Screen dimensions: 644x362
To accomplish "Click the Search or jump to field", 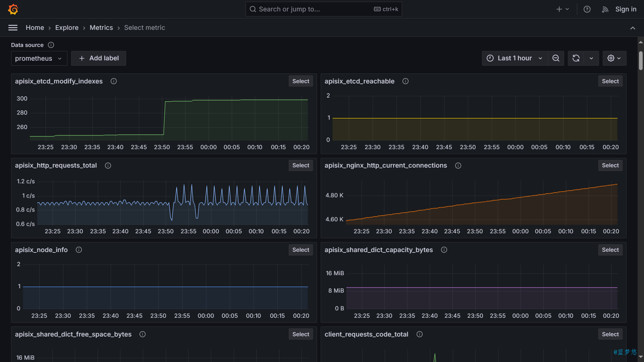I will pyautogui.click(x=315, y=9).
